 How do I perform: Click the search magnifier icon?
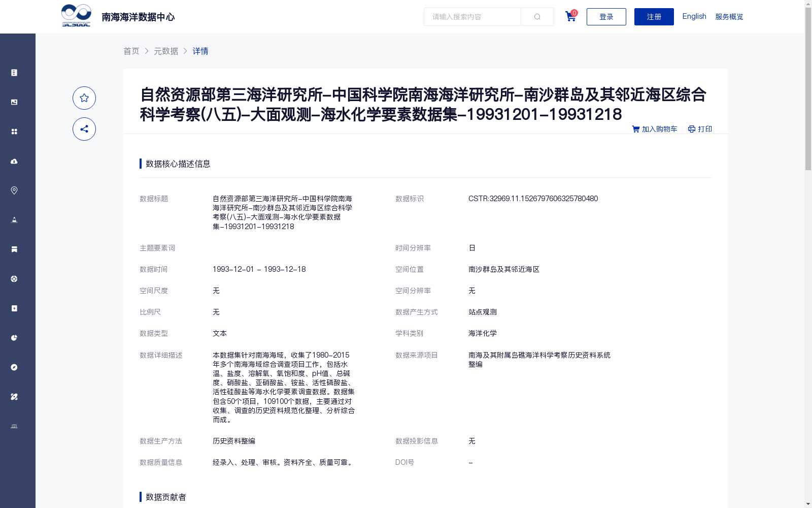[x=537, y=16]
